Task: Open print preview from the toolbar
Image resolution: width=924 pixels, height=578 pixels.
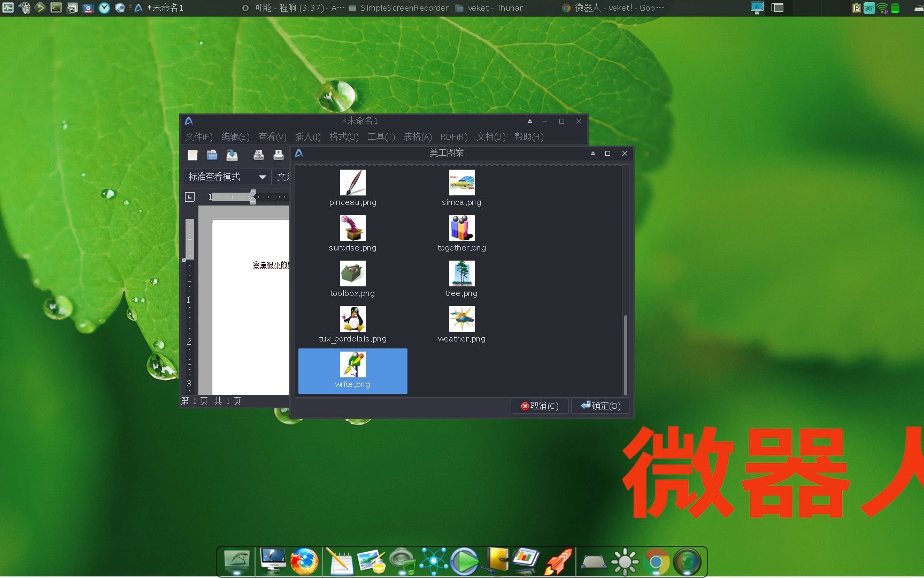Action: tap(259, 155)
